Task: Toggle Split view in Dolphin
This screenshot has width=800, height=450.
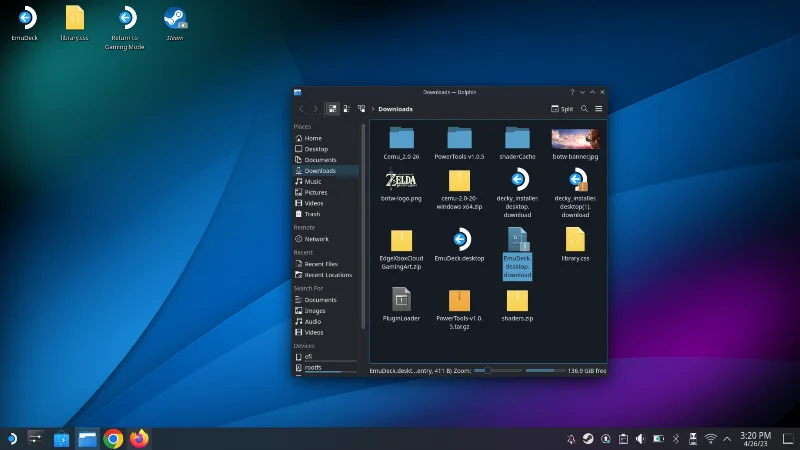Action: [562, 109]
